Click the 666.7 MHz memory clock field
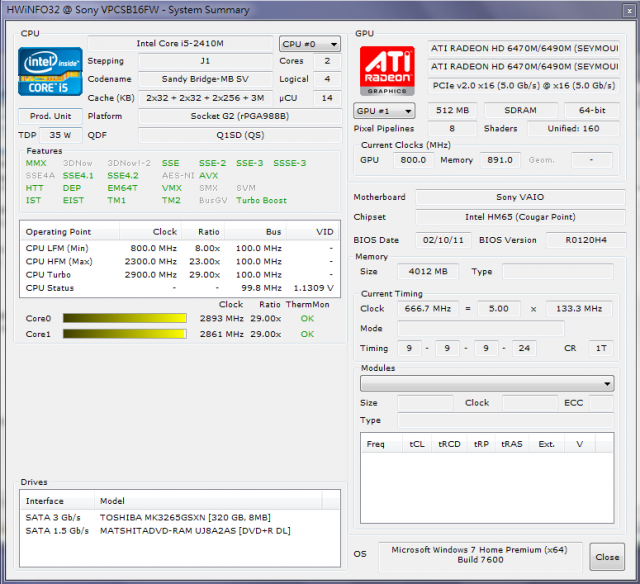The image size is (640, 584). pyautogui.click(x=428, y=309)
